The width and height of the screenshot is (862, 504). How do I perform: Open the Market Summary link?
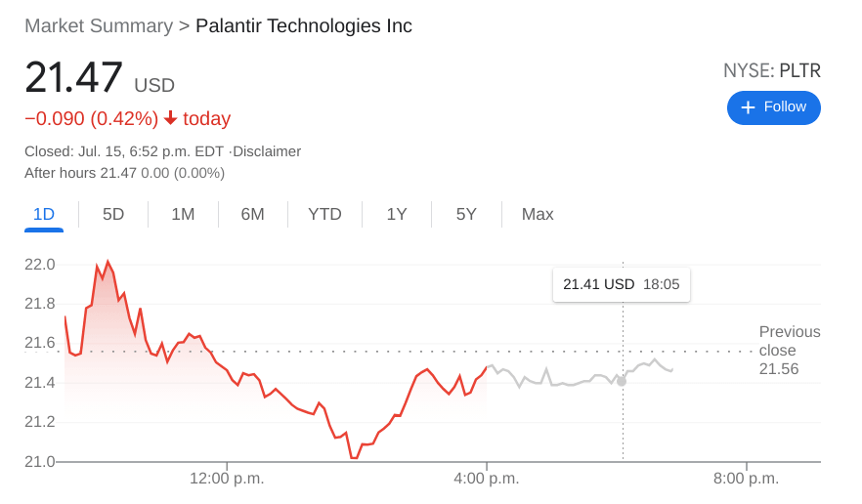coord(98,26)
